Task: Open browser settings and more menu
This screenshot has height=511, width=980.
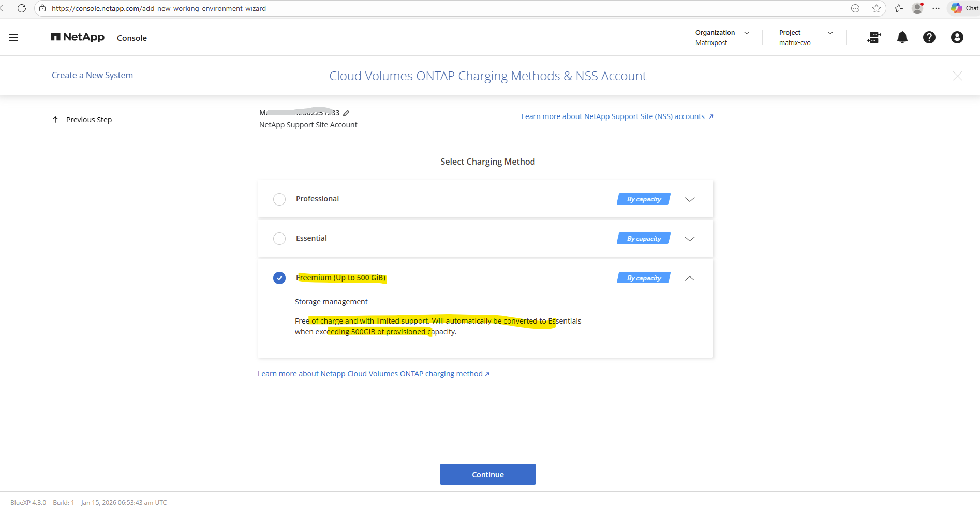Action: 936,8
